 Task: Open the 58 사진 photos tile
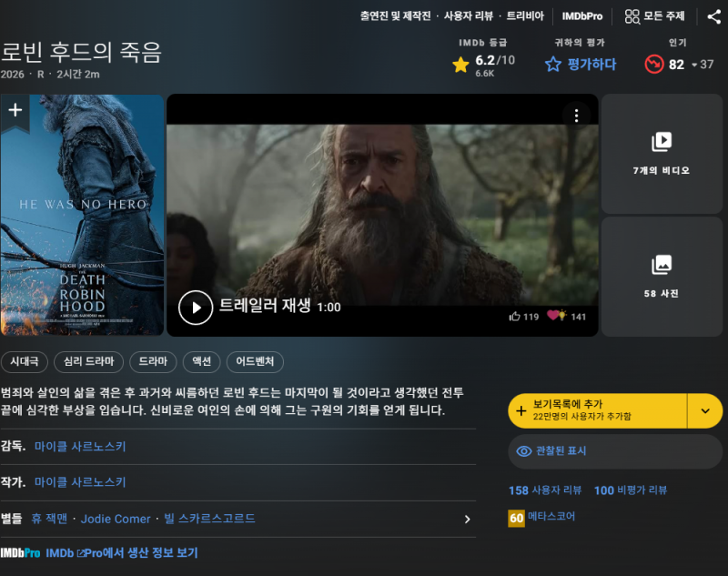(x=662, y=277)
